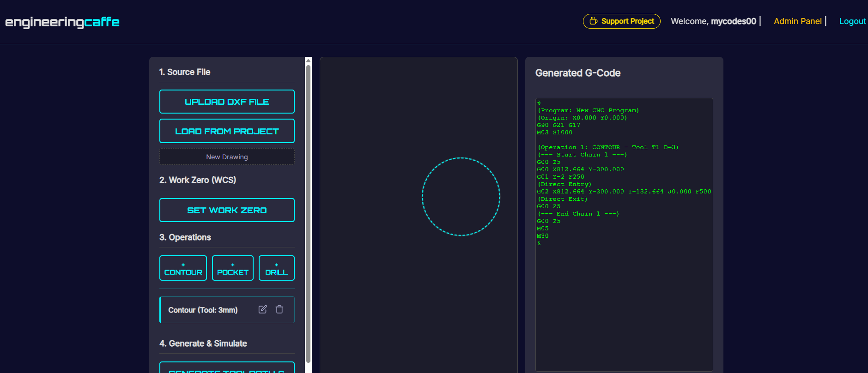This screenshot has width=868, height=373.
Task: Click the mycodes00 username
Action: click(x=734, y=21)
